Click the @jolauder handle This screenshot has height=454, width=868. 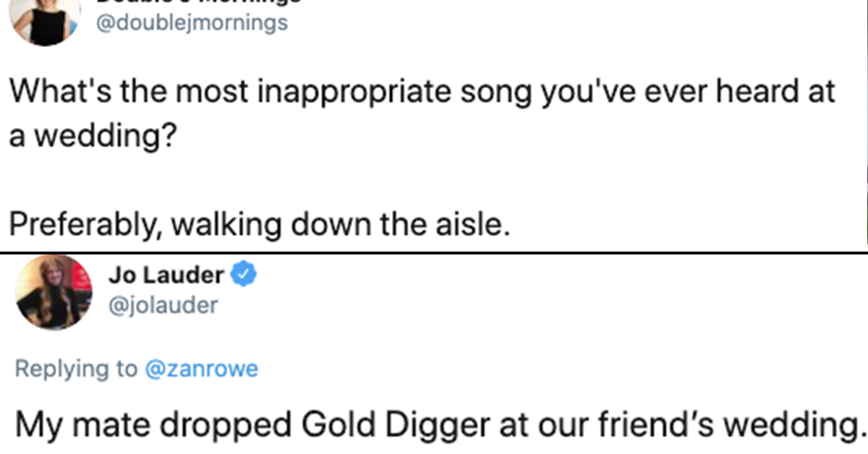point(162,306)
